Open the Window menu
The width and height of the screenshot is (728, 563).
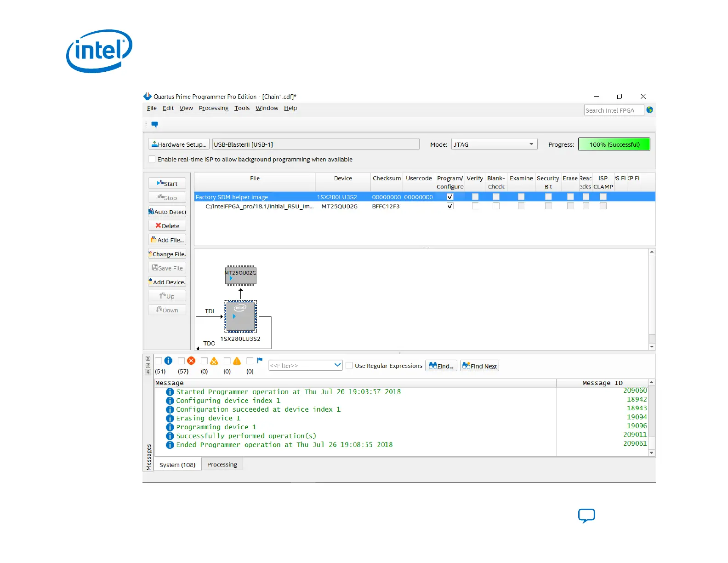point(267,108)
